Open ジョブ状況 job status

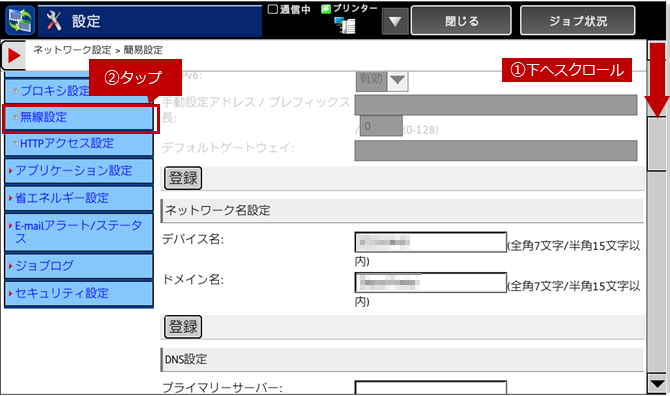click(578, 21)
